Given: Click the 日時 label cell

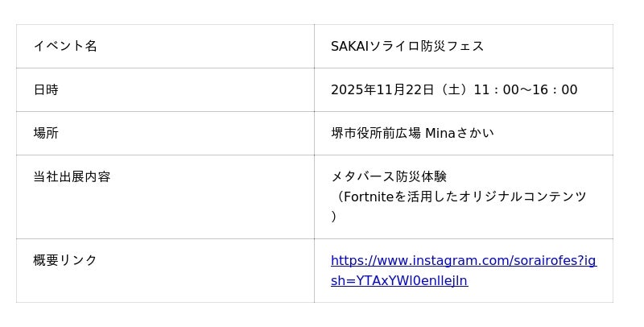Looking at the screenshot, I should point(46,89).
